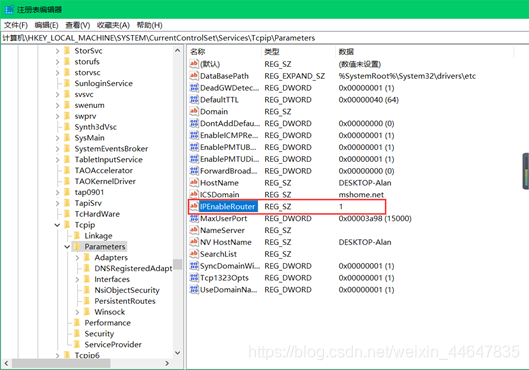Expand the Interfaces subkey
Screen dimensions: 529x370
tap(77, 280)
